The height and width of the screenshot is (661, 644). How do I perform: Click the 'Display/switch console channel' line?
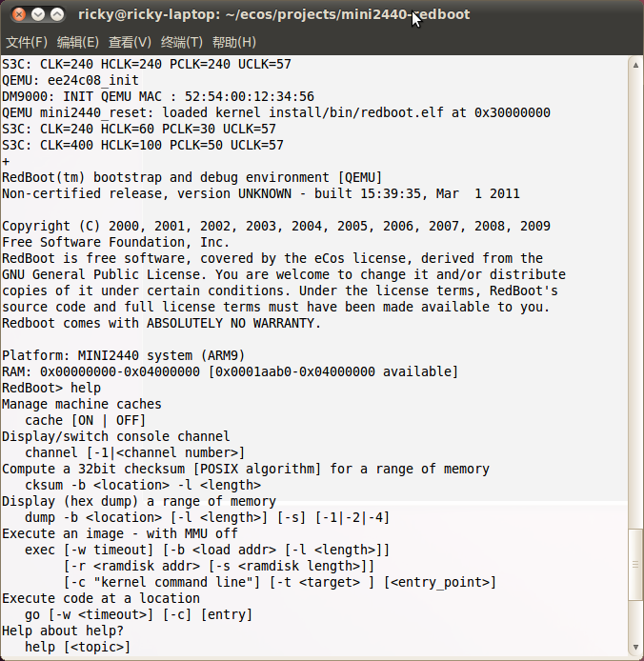point(116,436)
